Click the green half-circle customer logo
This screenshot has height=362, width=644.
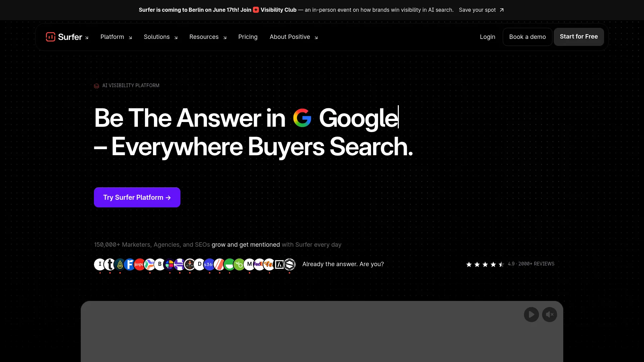[229, 264]
